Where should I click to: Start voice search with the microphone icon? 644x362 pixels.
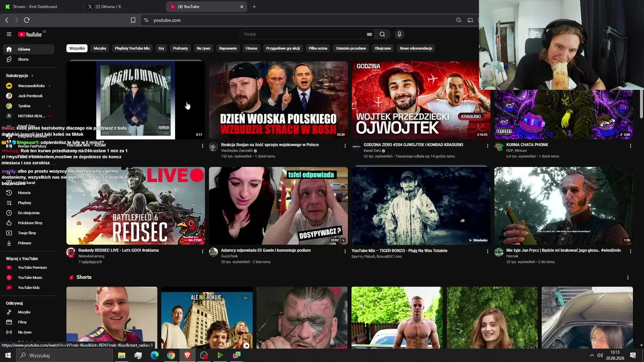tap(399, 34)
